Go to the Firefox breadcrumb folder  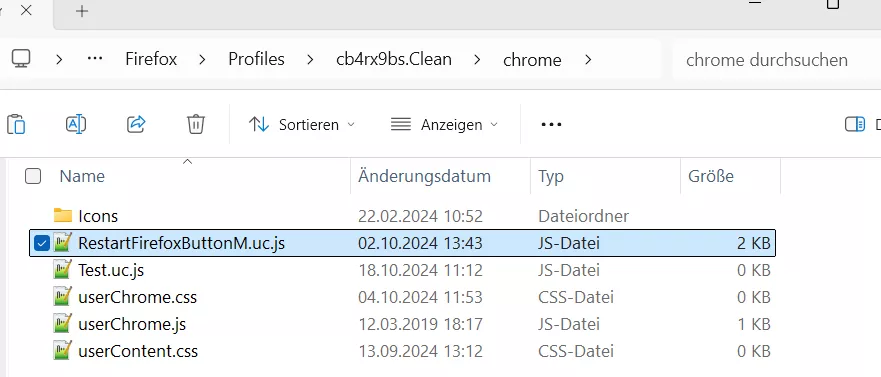pyautogui.click(x=151, y=59)
